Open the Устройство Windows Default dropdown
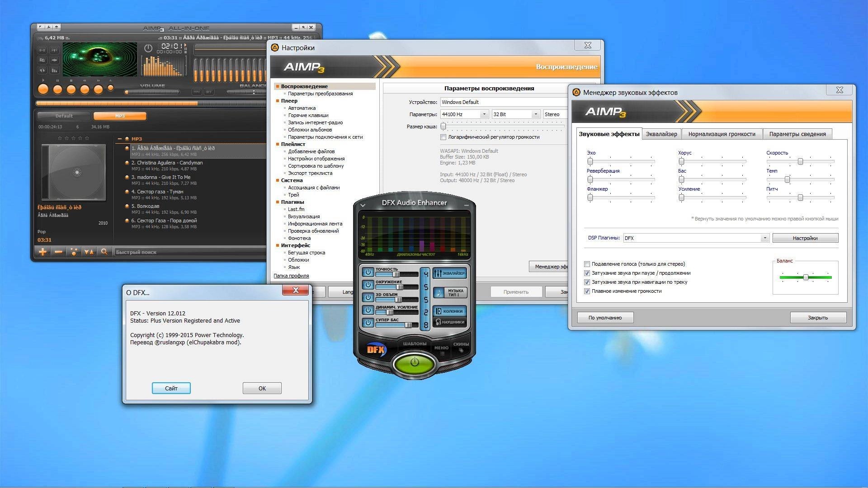The image size is (868, 488). click(x=505, y=102)
